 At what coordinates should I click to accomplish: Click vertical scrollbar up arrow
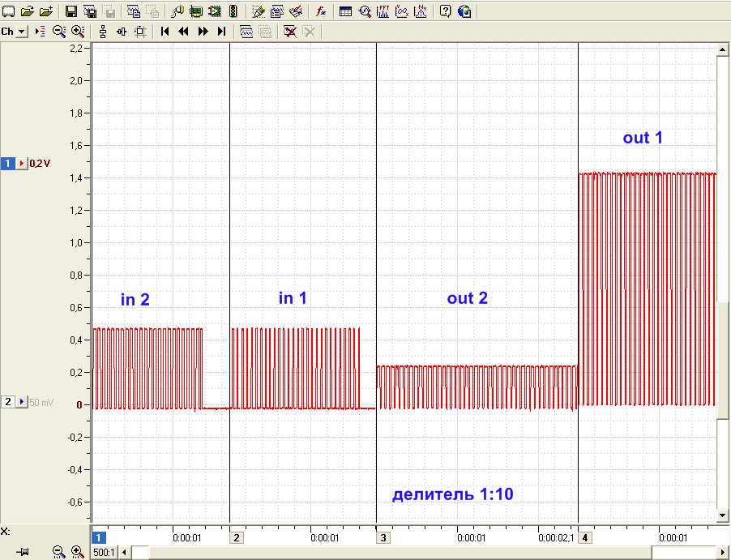(x=722, y=49)
